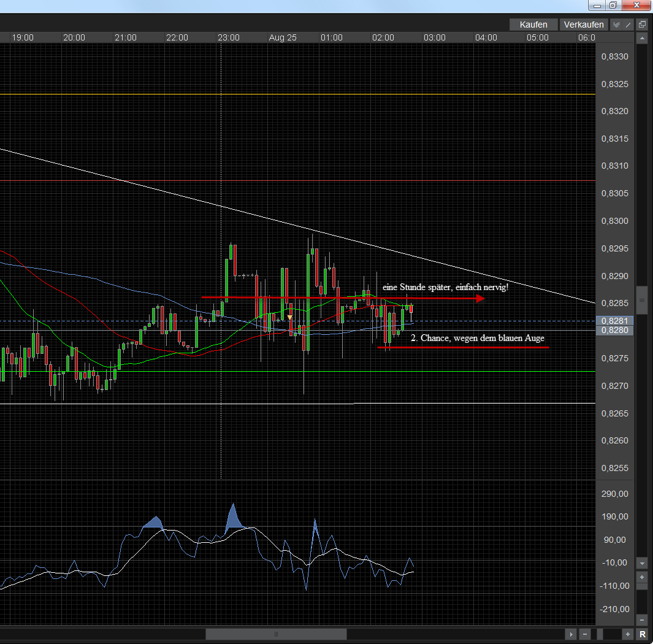Click vertical zoom plus button
Image resolution: width=653 pixels, height=644 pixels.
point(642,578)
